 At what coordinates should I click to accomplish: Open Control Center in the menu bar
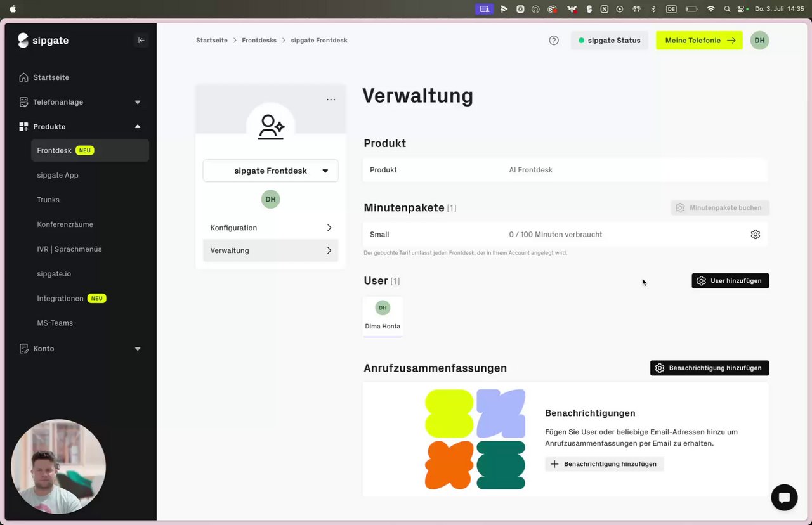pos(741,9)
